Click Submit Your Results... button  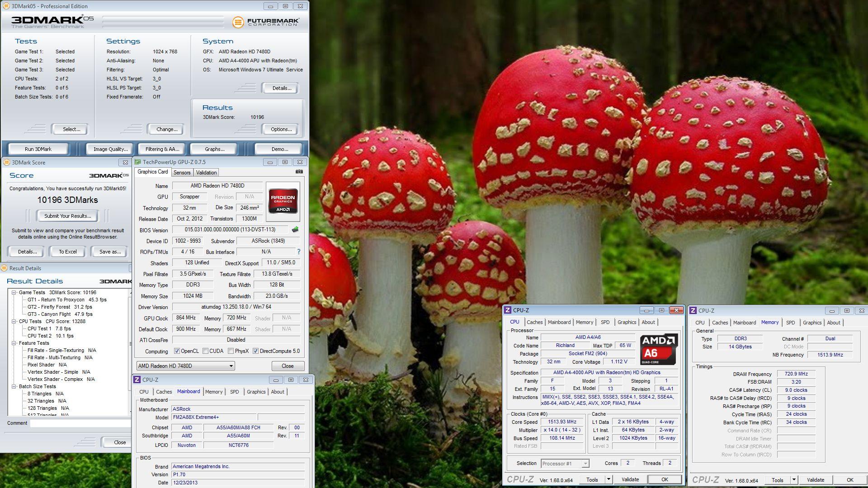click(68, 216)
